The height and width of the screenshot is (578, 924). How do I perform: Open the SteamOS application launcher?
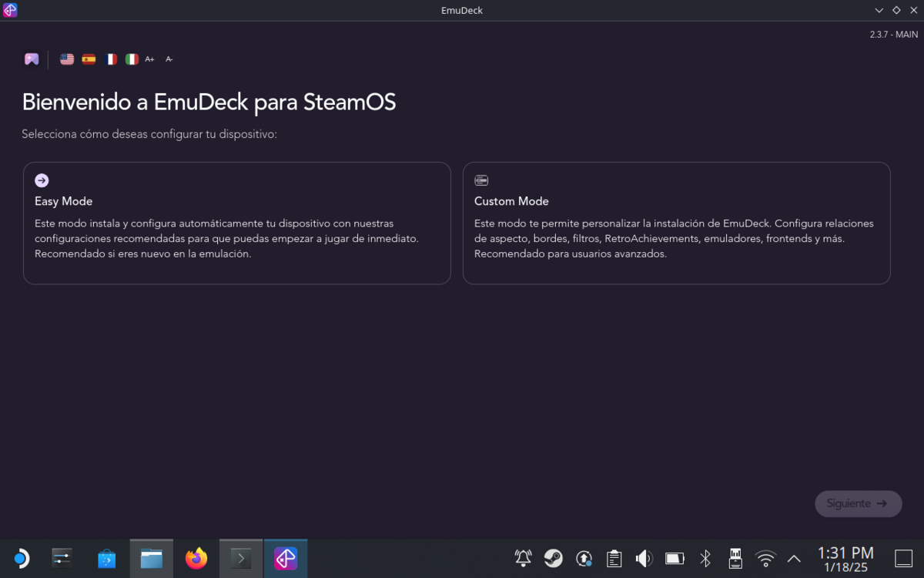tap(21, 559)
